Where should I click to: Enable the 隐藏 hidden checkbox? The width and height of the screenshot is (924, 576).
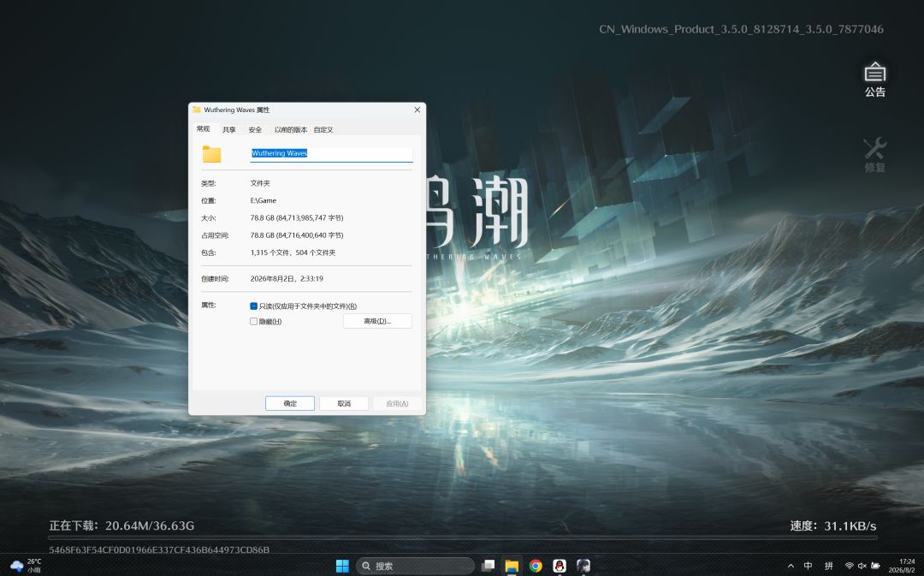253,321
